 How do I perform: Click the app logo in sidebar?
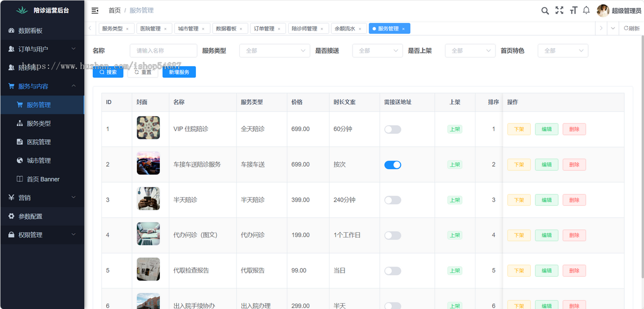click(21, 10)
